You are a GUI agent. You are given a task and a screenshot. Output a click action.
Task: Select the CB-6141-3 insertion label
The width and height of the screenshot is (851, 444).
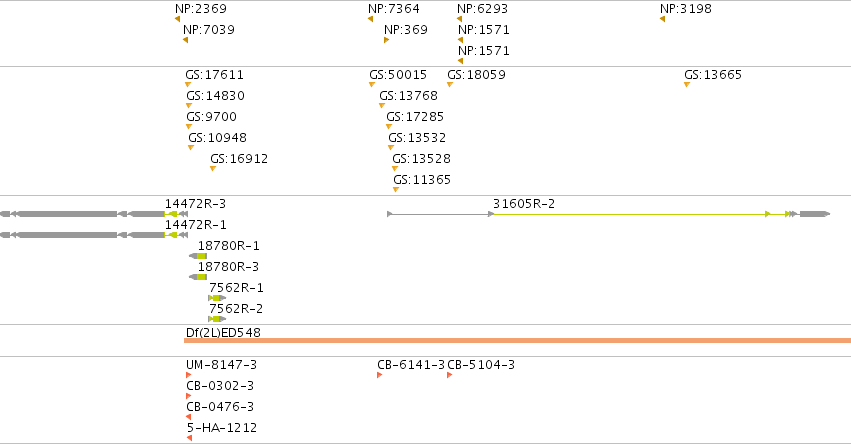[x=411, y=365]
